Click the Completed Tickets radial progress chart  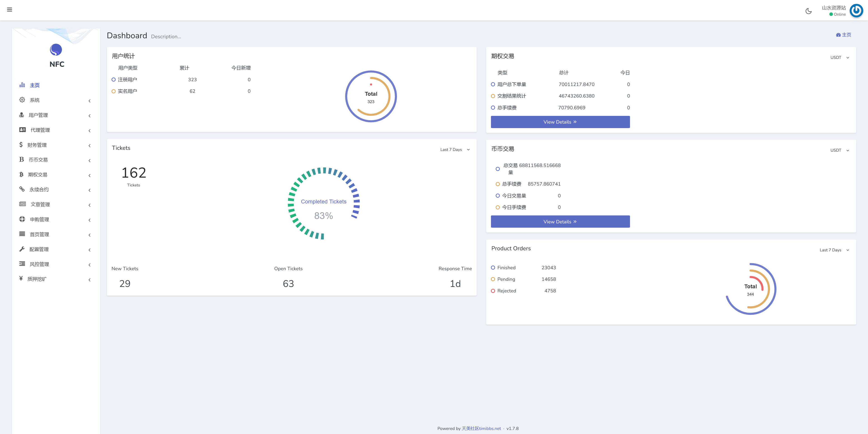pyautogui.click(x=323, y=204)
